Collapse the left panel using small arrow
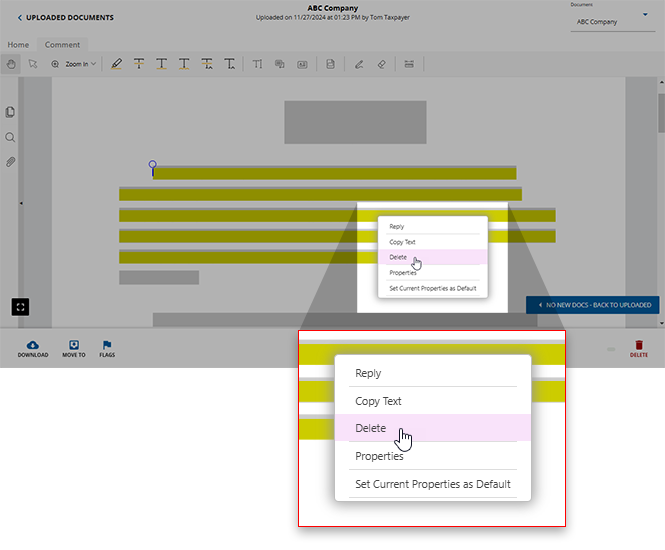Screen dimensions: 665x550 pos(21,203)
